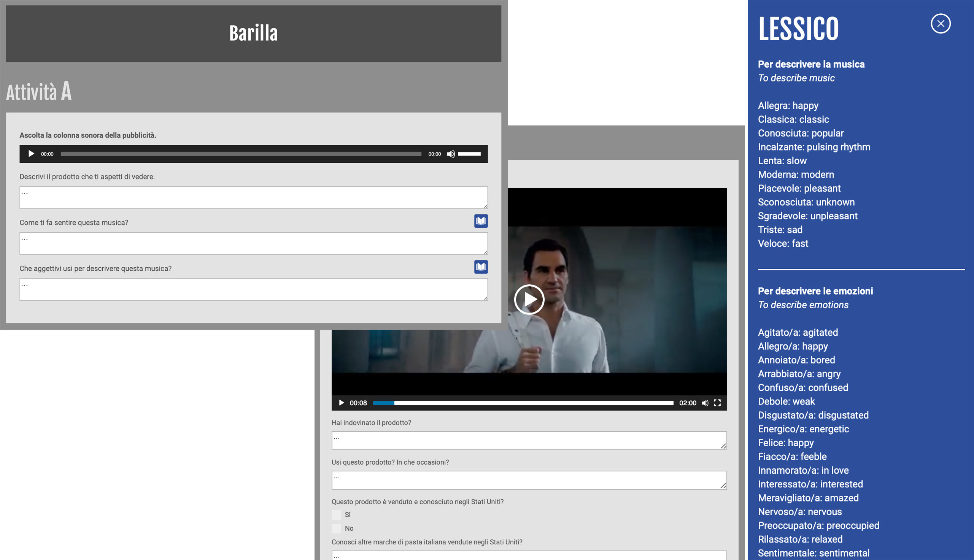
Task: Click the 'Veloce: fast' entry
Action: (783, 243)
